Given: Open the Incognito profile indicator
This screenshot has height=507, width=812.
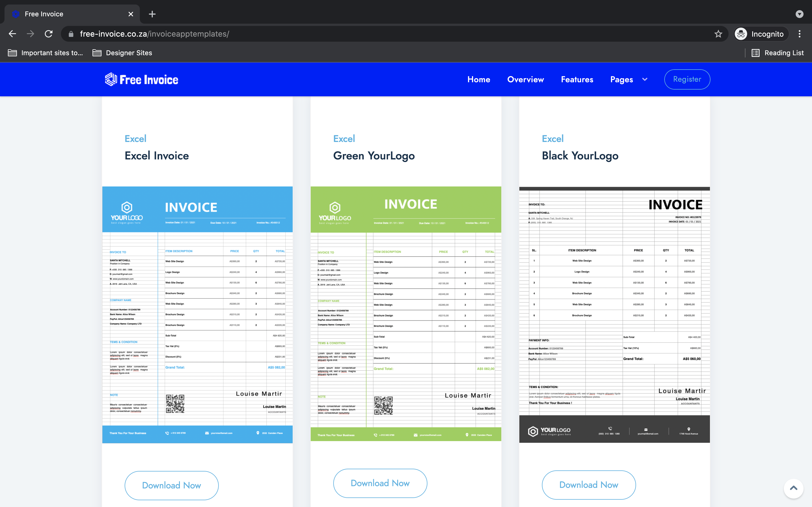Looking at the screenshot, I should (760, 34).
